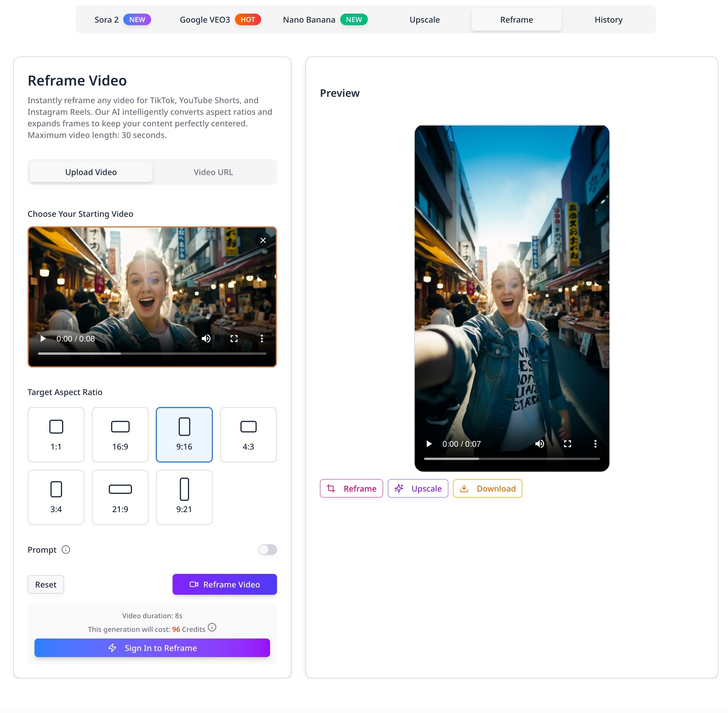The image size is (728, 713).
Task: Click the purple Reframe Video button
Action: tap(224, 584)
